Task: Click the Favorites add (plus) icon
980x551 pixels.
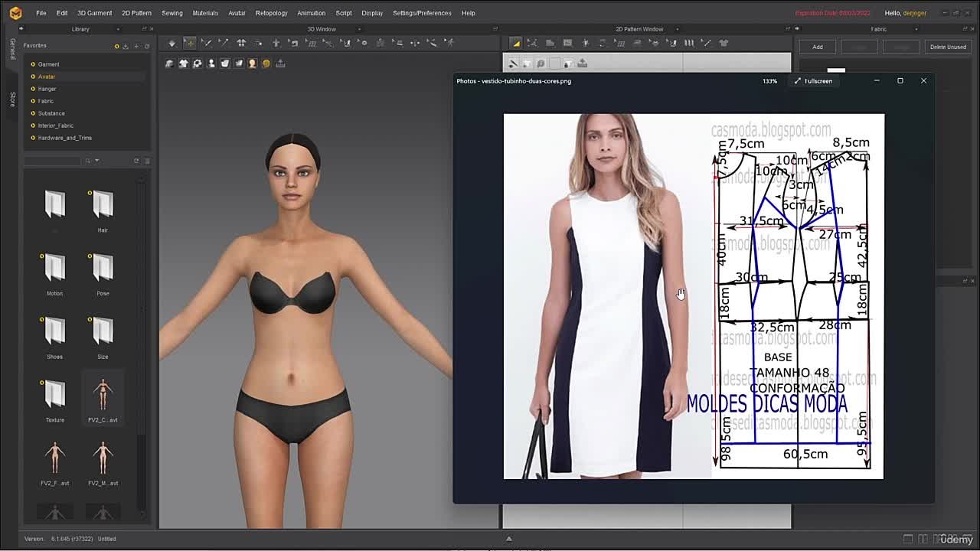Action: coord(136,46)
